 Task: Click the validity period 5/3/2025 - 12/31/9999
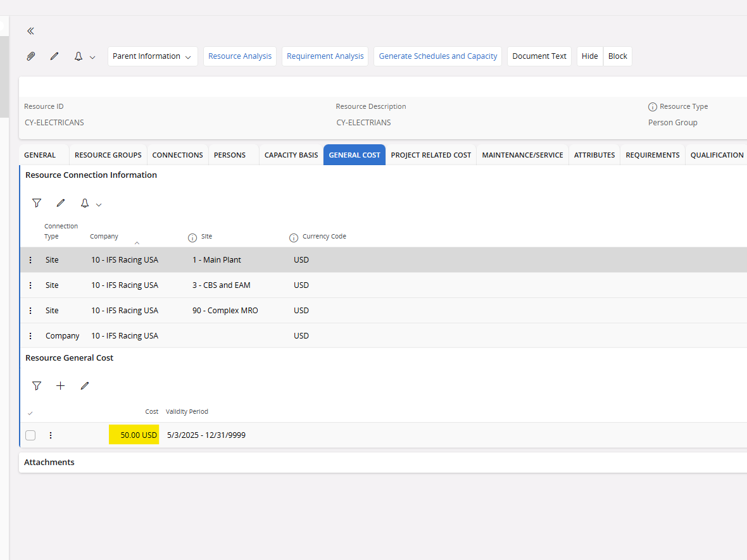(206, 435)
